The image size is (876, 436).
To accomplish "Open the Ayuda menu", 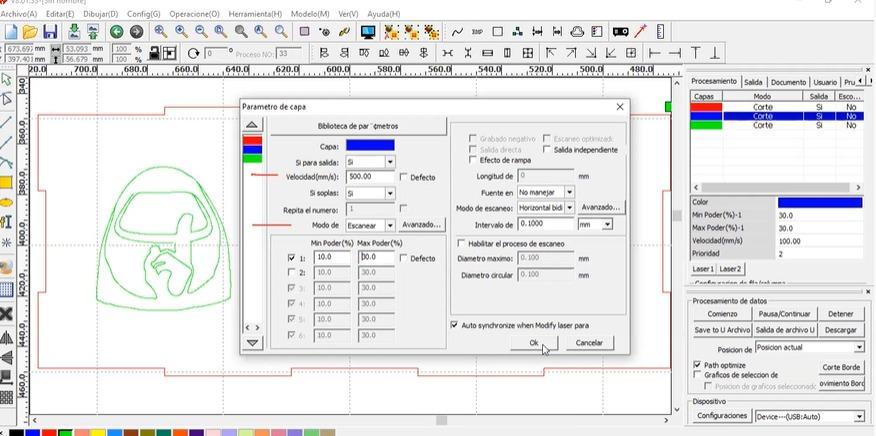I will click(384, 13).
